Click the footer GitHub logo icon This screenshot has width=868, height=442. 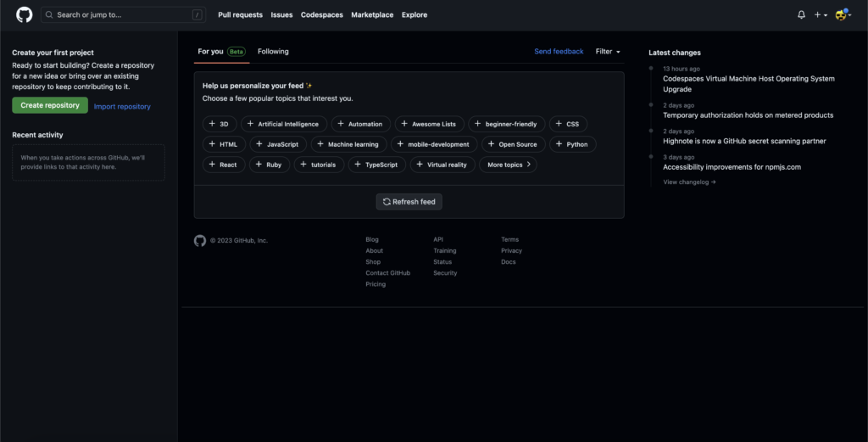[x=200, y=240]
